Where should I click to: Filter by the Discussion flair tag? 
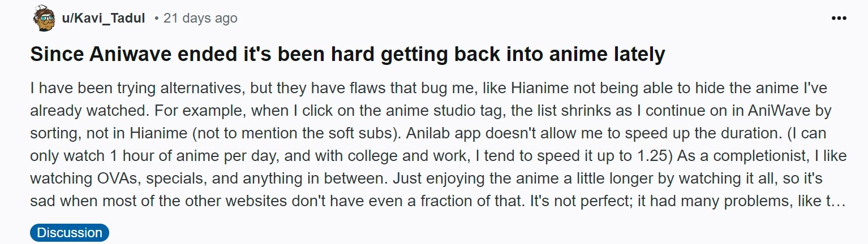point(70,233)
